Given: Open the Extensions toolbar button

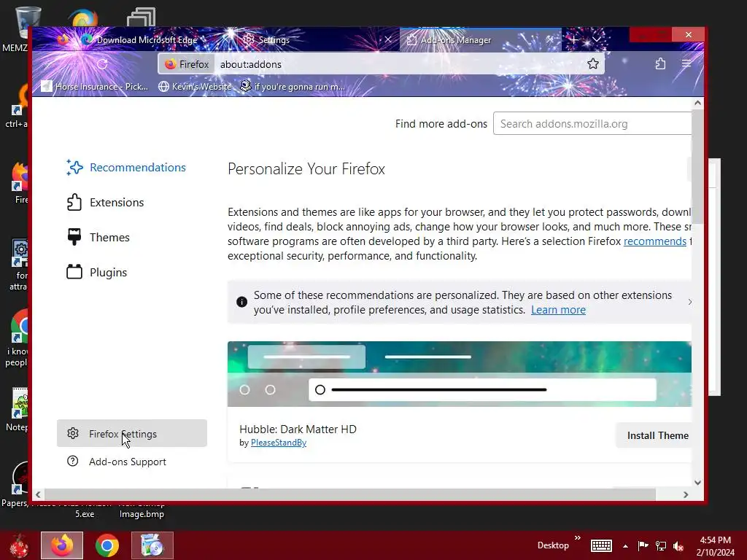Looking at the screenshot, I should 660,64.
